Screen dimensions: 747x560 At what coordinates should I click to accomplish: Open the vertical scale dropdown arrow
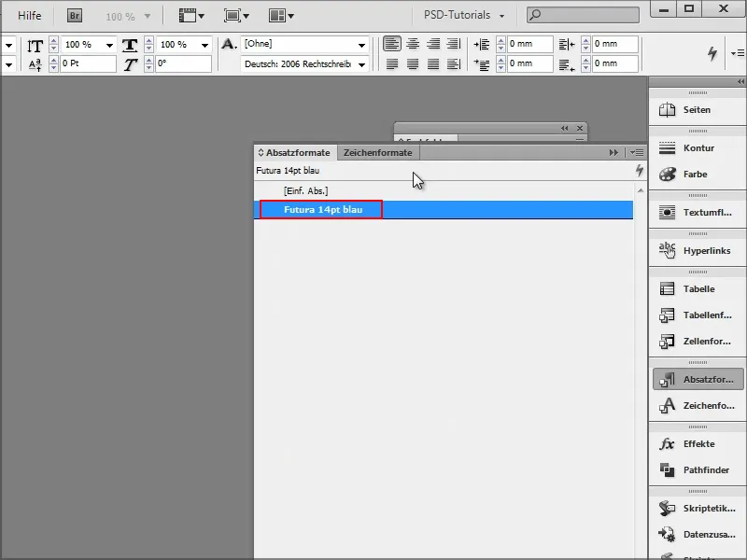click(109, 45)
